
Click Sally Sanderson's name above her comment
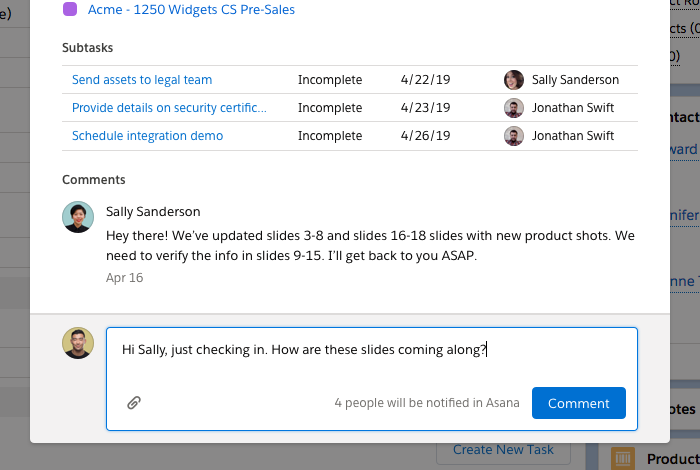tap(153, 211)
